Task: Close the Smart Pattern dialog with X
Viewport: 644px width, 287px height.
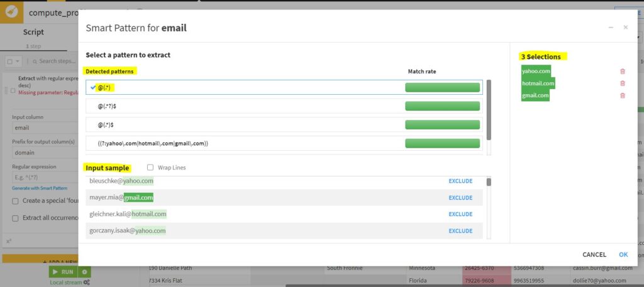Action: coord(626,28)
